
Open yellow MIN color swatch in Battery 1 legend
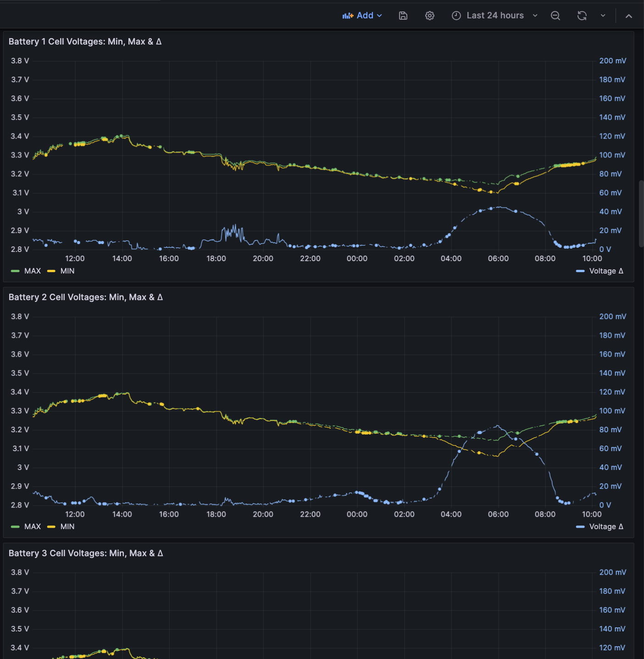click(x=51, y=271)
